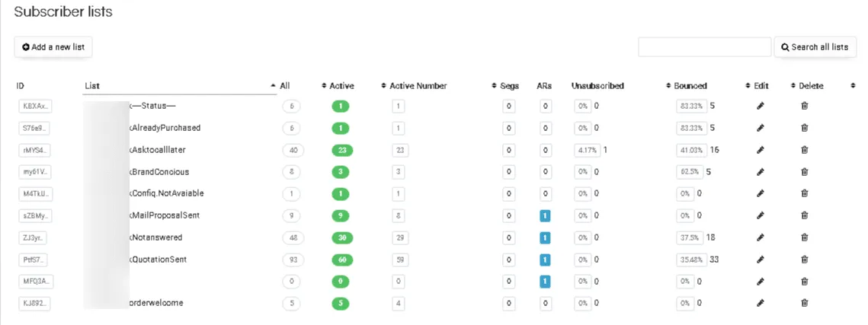Click edit pencil for Asktocalllater list
The image size is (868, 325).
point(760,150)
